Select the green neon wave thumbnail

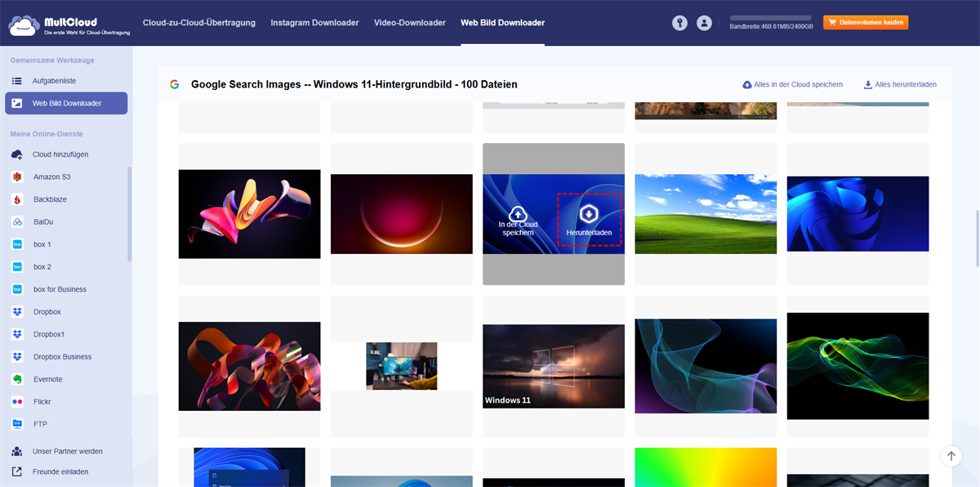point(857,366)
